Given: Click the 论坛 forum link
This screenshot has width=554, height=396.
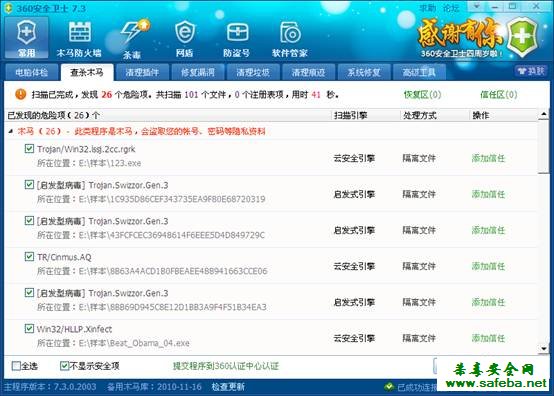Looking at the screenshot, I should 451,7.
